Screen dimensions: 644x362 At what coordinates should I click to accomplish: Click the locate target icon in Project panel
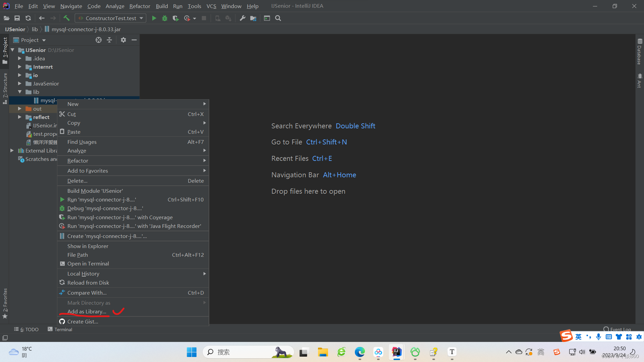(x=98, y=40)
